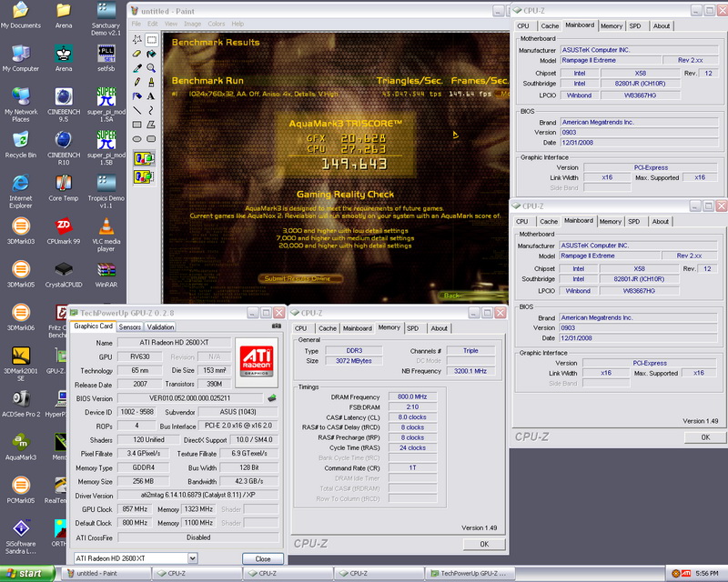Select the setfsb desktop icon
Viewport: 728px width, 582px height.
tap(106, 58)
